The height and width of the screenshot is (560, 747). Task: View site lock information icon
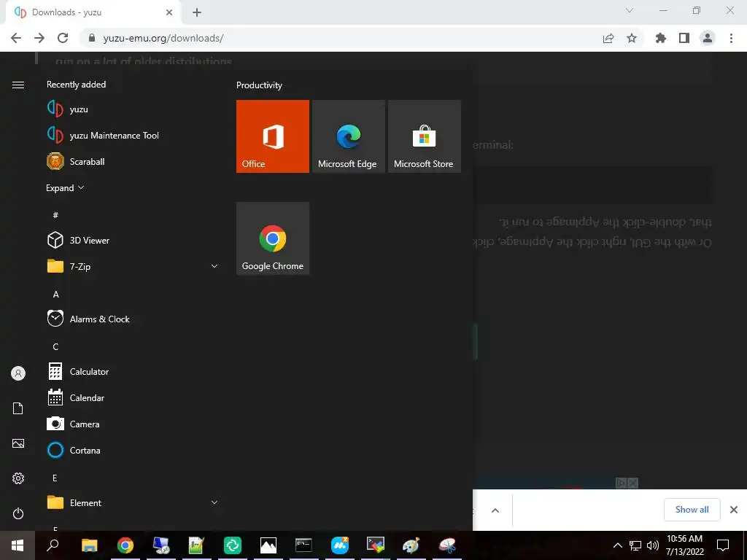click(x=92, y=38)
